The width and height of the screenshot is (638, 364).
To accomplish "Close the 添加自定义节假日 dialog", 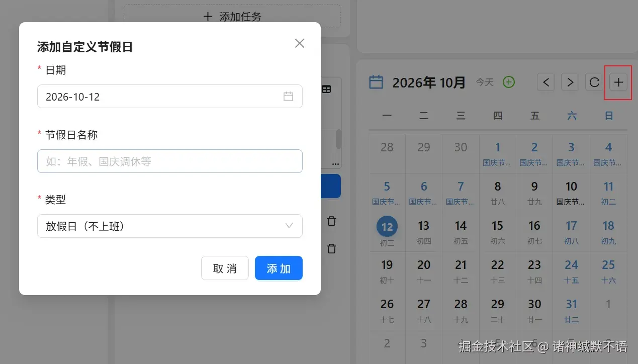I will [300, 43].
